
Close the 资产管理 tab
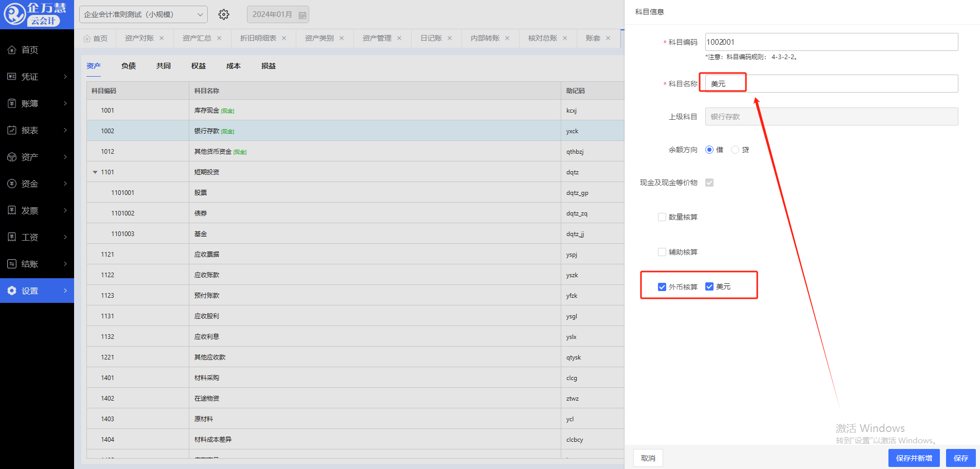(399, 38)
